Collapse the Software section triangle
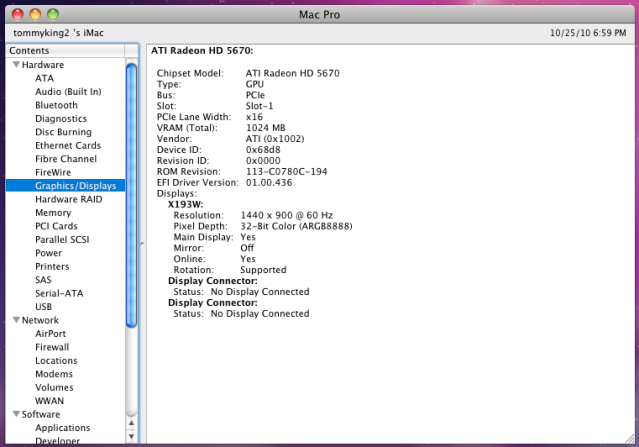 [16, 414]
